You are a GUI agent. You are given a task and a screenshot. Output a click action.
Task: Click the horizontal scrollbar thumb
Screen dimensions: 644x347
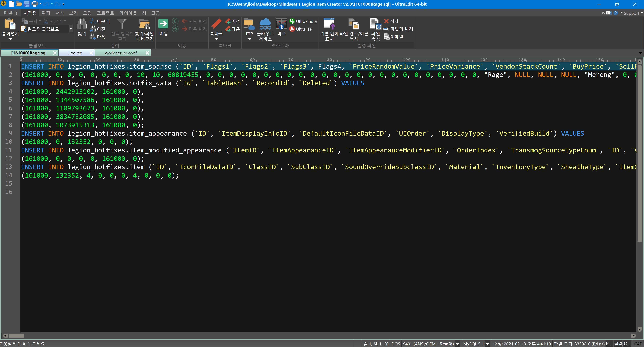(16, 335)
